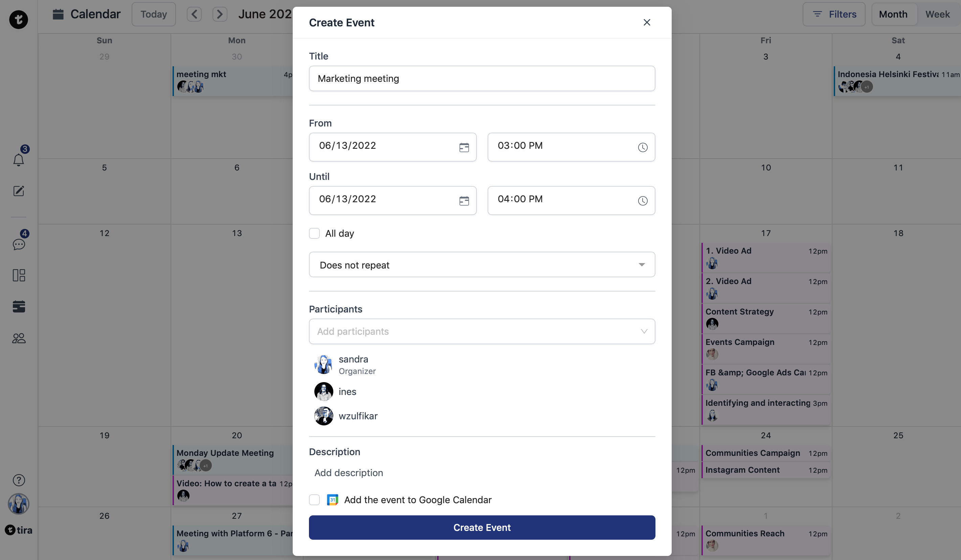The image size is (961, 560).
Task: Click the help question mark icon
Action: [19, 480]
